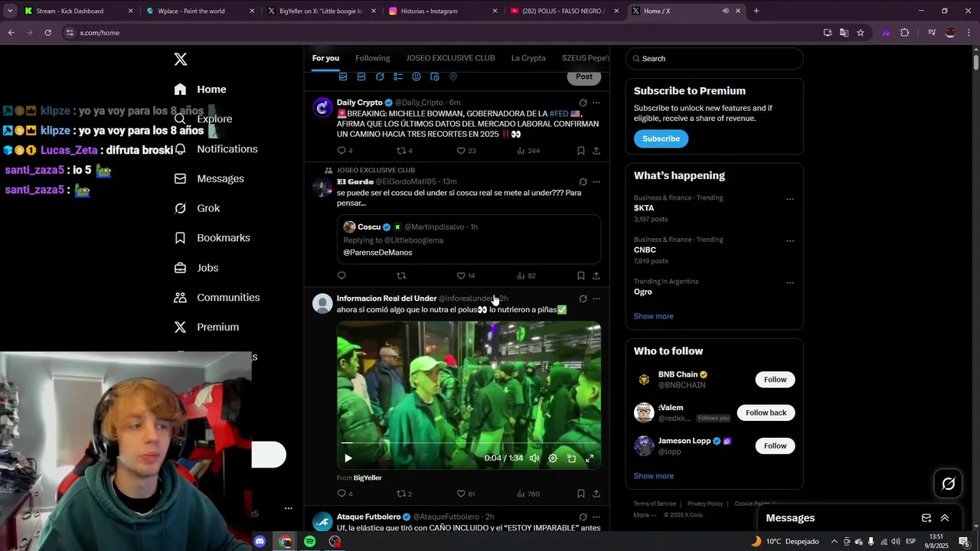Open options for Ogro trend
Screen dimensions: 980x551
pyautogui.click(x=790, y=282)
